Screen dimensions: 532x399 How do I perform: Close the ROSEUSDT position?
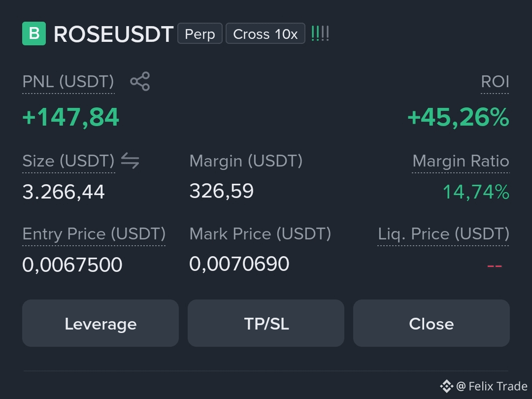tap(431, 323)
